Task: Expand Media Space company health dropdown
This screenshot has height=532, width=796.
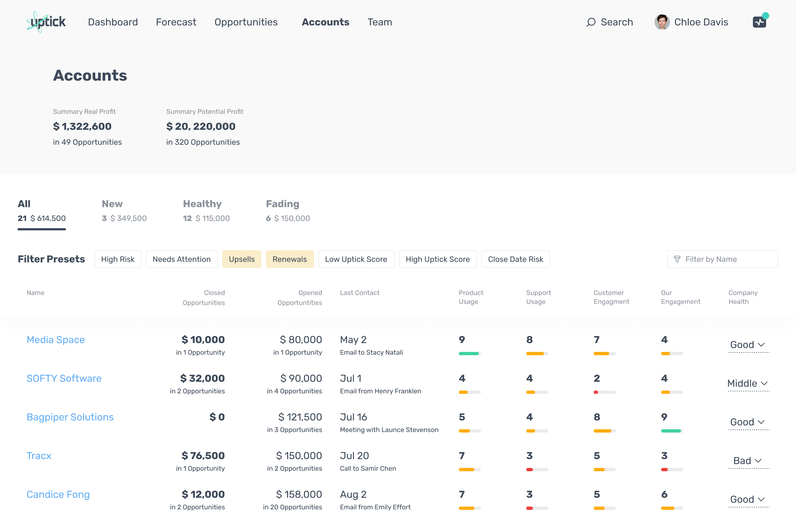Action: point(748,345)
